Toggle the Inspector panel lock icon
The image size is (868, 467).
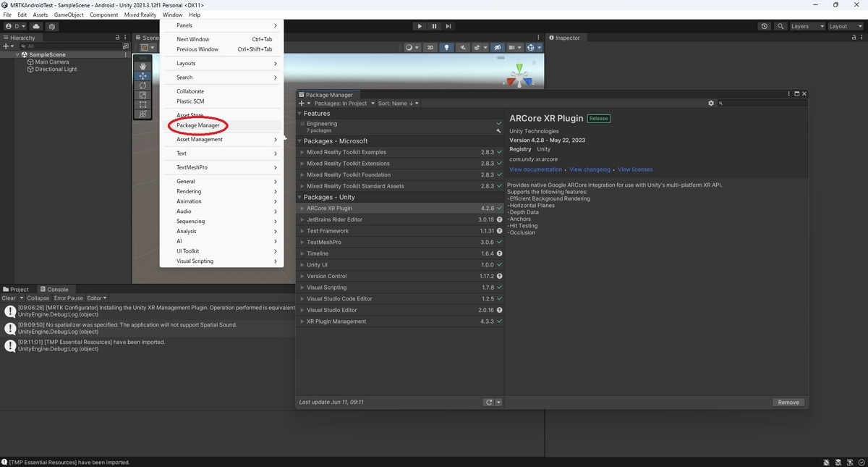tap(855, 38)
